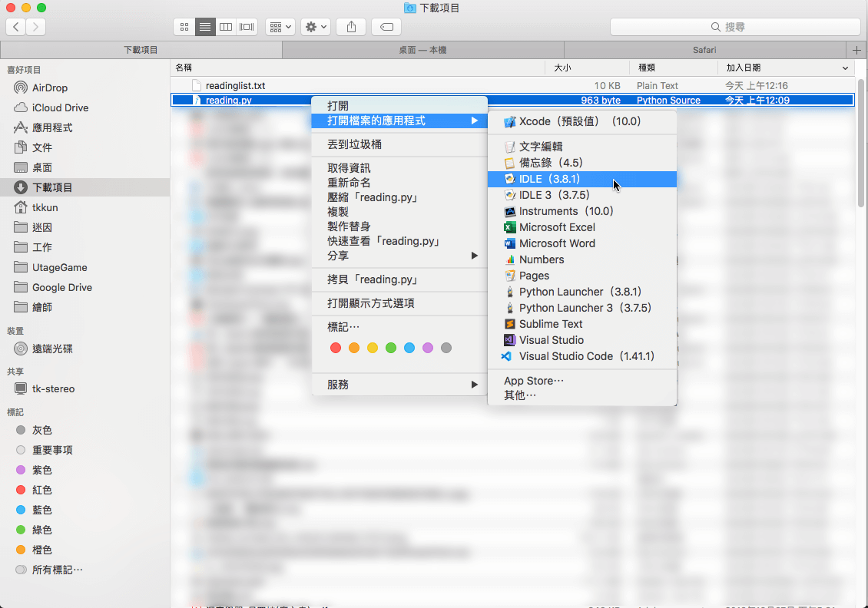Switch to the 桌面 — 本機 tab
The height and width of the screenshot is (608, 868).
pyautogui.click(x=423, y=50)
